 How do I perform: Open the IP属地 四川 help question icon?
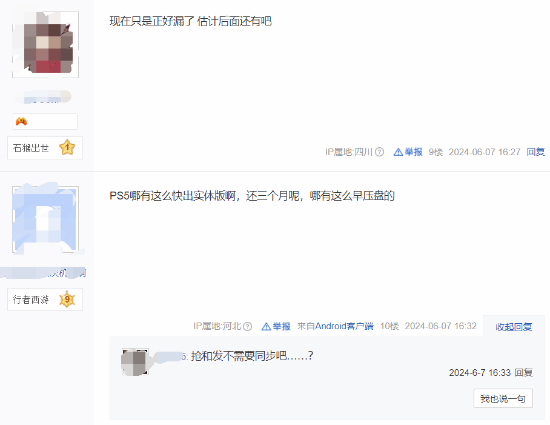coord(379,152)
